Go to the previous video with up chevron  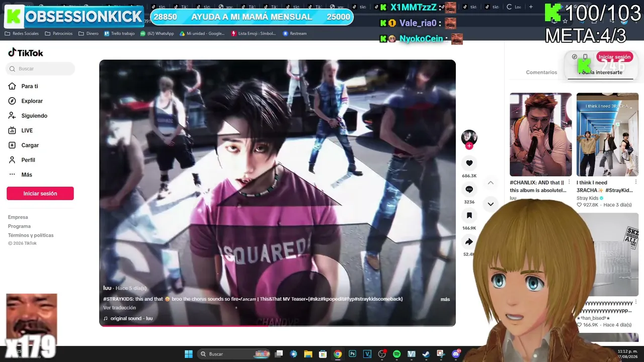[491, 183]
